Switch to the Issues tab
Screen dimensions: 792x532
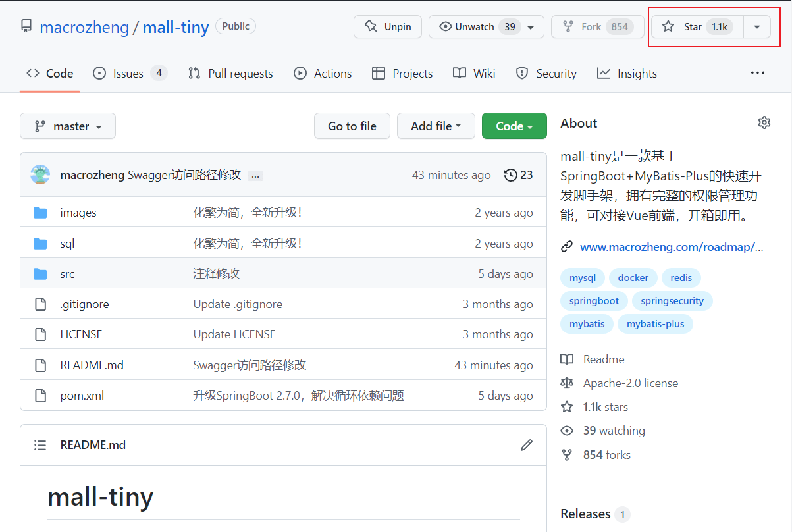click(128, 73)
